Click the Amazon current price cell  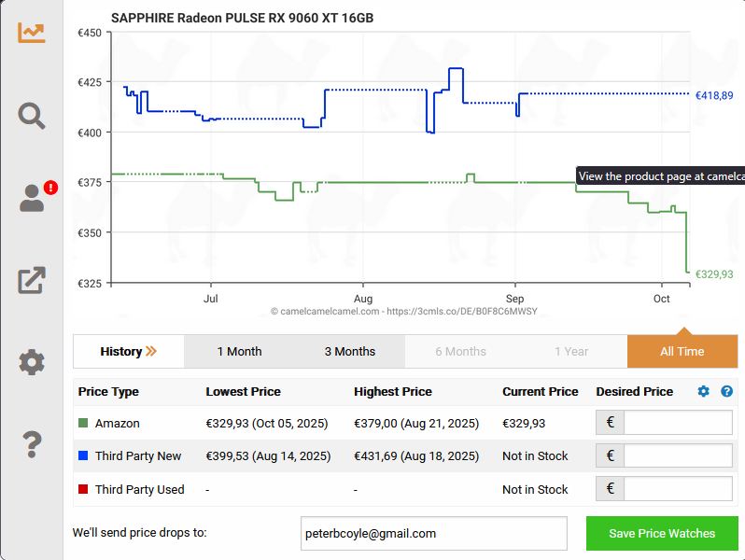524,423
